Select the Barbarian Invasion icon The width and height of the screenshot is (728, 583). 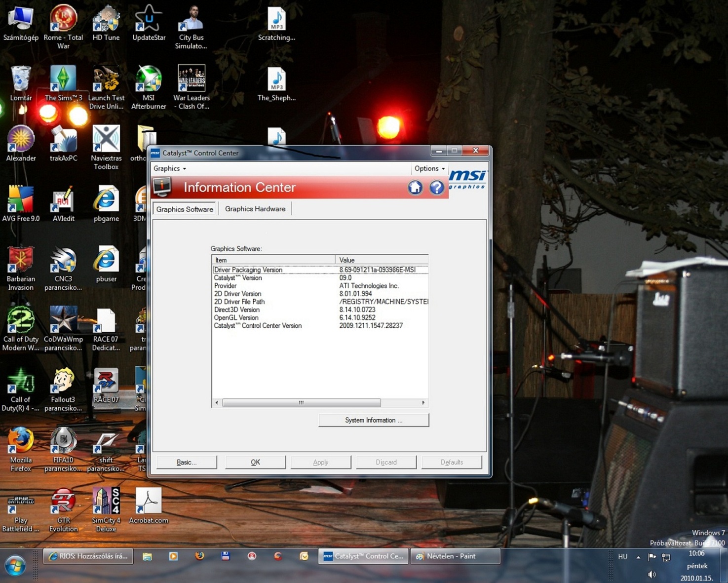21,269
